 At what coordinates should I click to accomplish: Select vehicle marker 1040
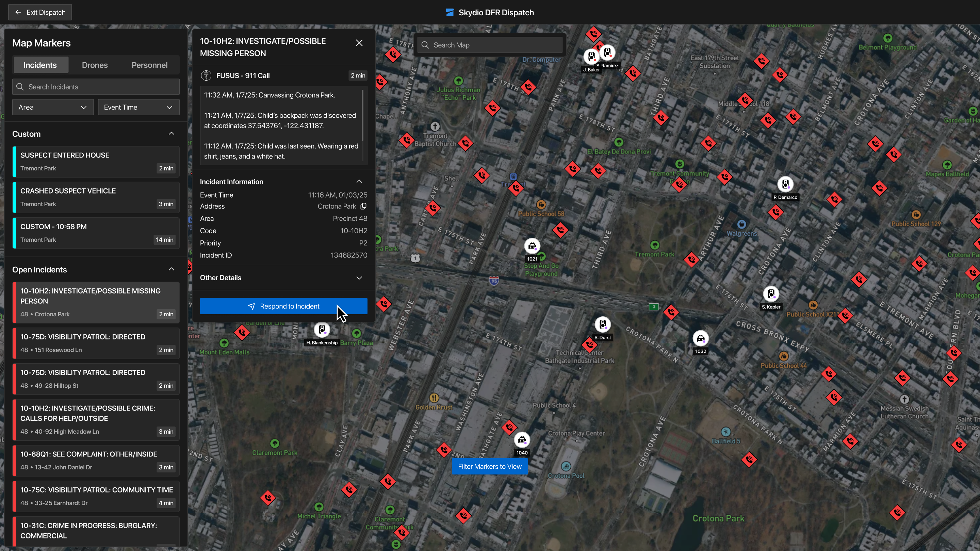pos(522,440)
